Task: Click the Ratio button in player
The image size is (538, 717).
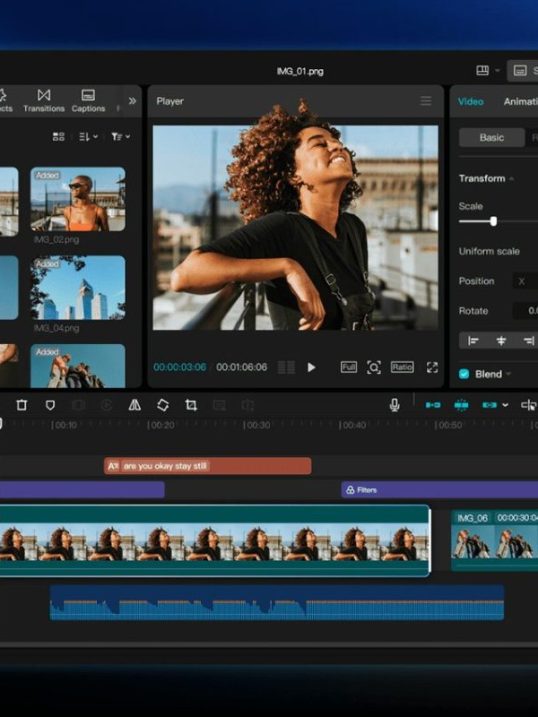Action: point(402,367)
